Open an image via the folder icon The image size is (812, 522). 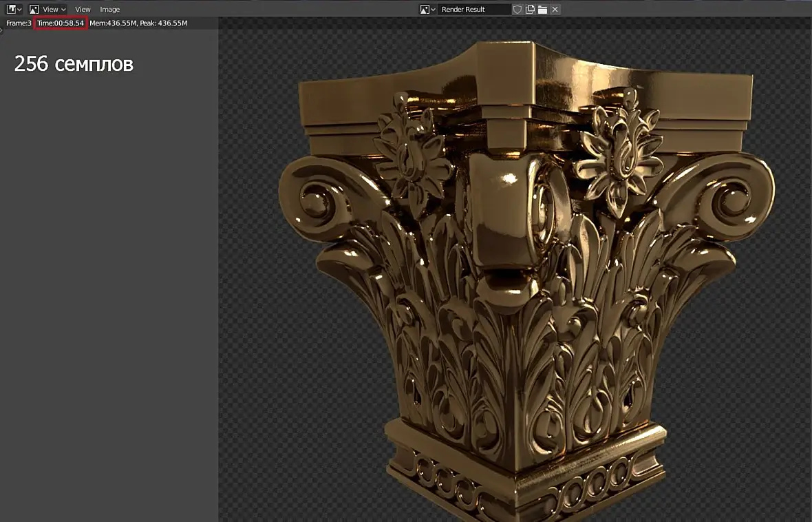[x=542, y=9]
